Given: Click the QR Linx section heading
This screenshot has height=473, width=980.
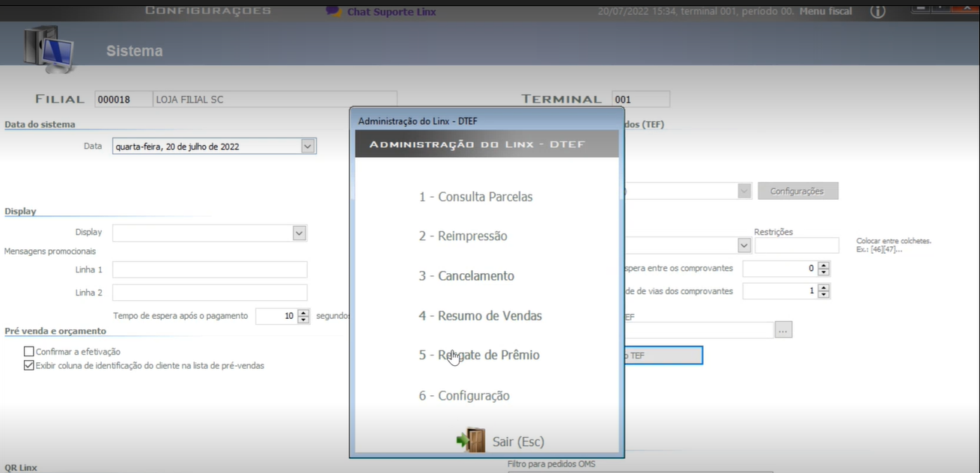Looking at the screenshot, I should click(x=21, y=468).
